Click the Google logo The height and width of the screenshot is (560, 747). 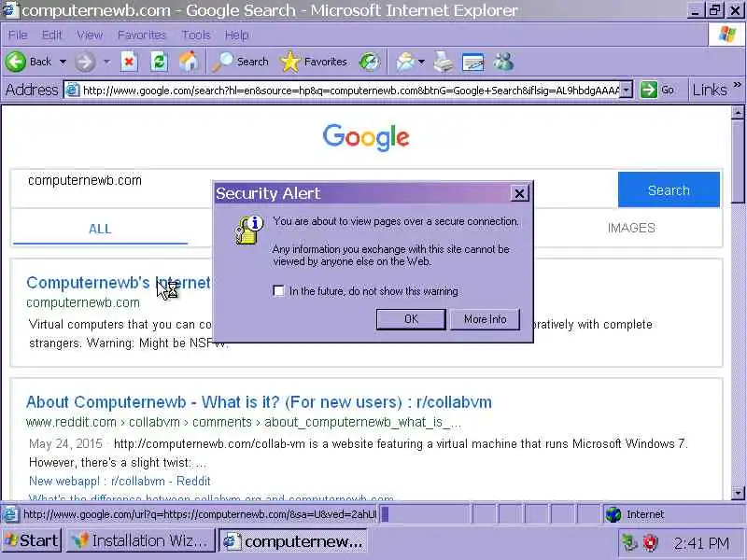point(366,137)
